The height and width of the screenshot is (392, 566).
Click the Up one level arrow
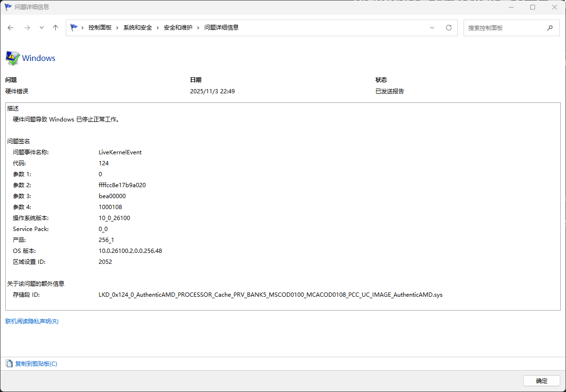tap(55, 28)
